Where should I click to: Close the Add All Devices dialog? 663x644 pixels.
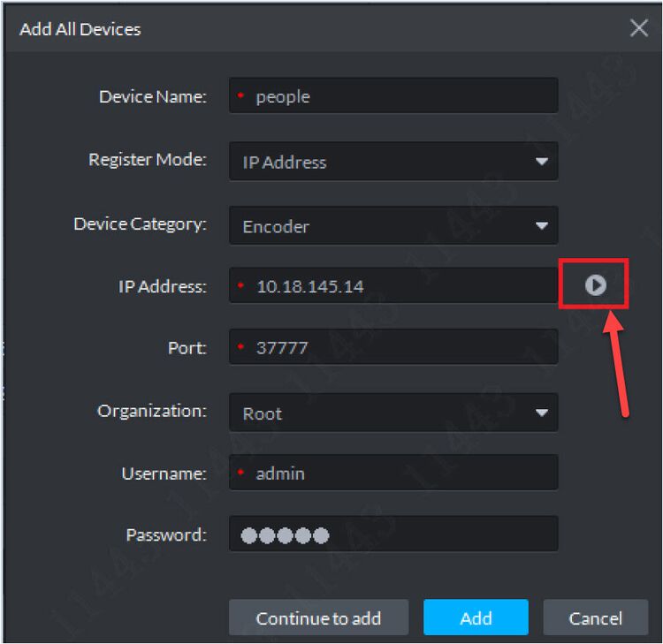click(639, 28)
